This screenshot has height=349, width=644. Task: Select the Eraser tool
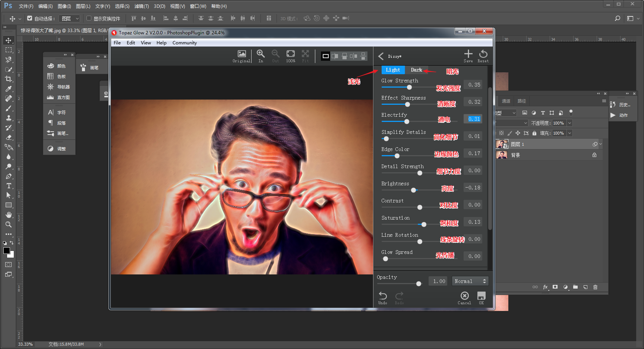coord(9,137)
